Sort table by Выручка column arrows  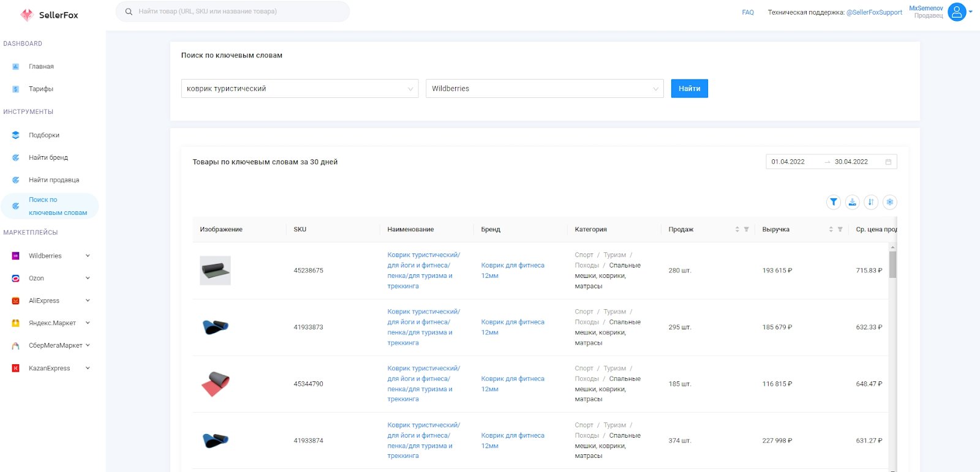point(831,230)
